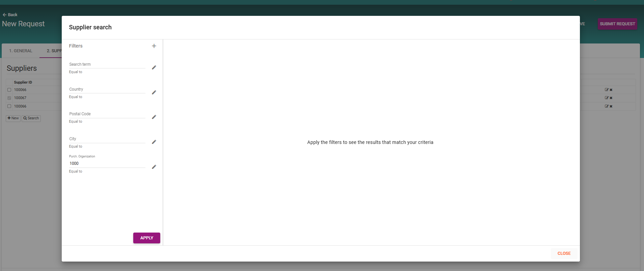Viewport: 644px width, 271px height.
Task: Switch to the 1. GENERAL tab
Action: click(x=21, y=51)
